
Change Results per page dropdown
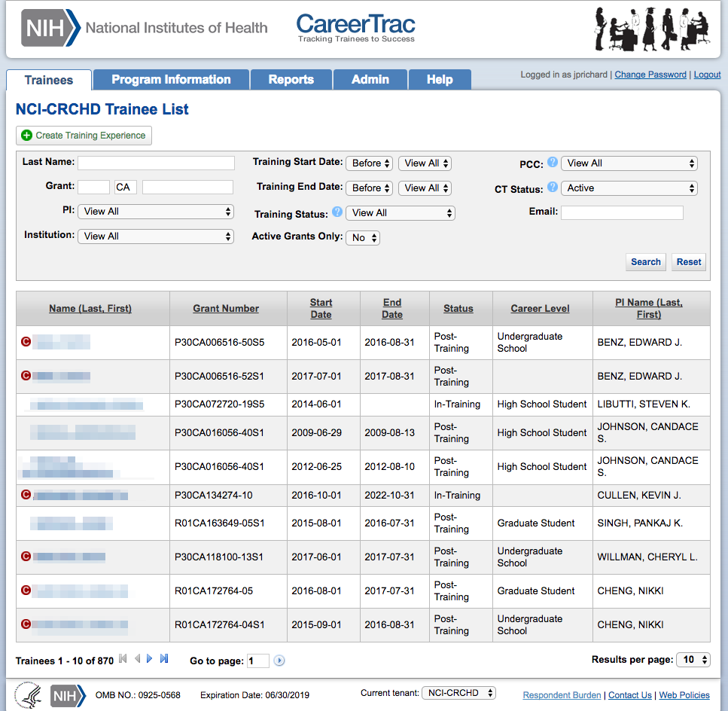[693, 660]
